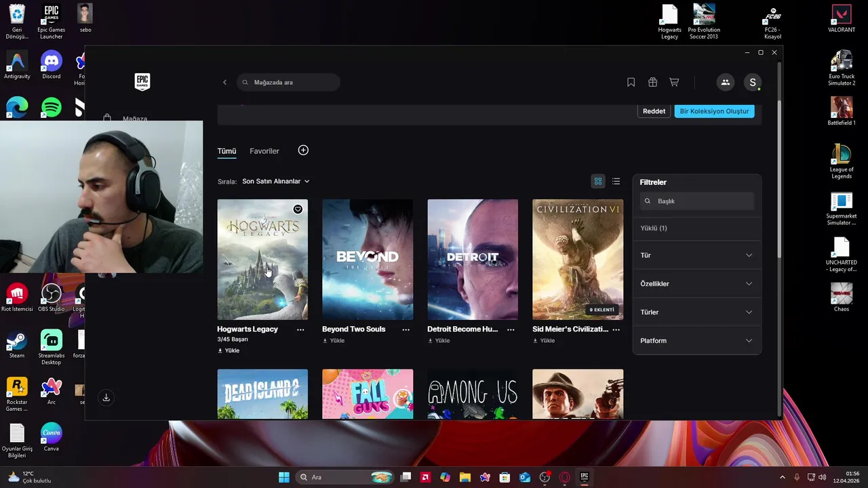Open the friends list icon
Viewport: 868px width, 488px height.
pyautogui.click(x=725, y=82)
